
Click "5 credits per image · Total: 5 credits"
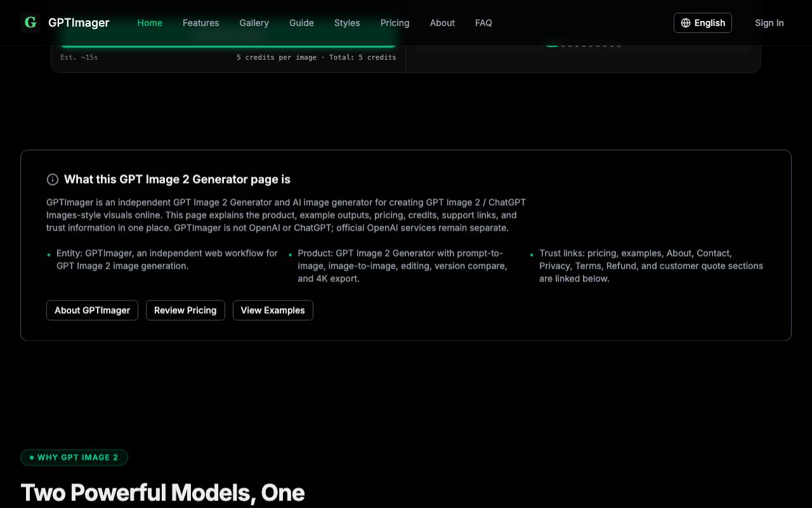(x=317, y=57)
